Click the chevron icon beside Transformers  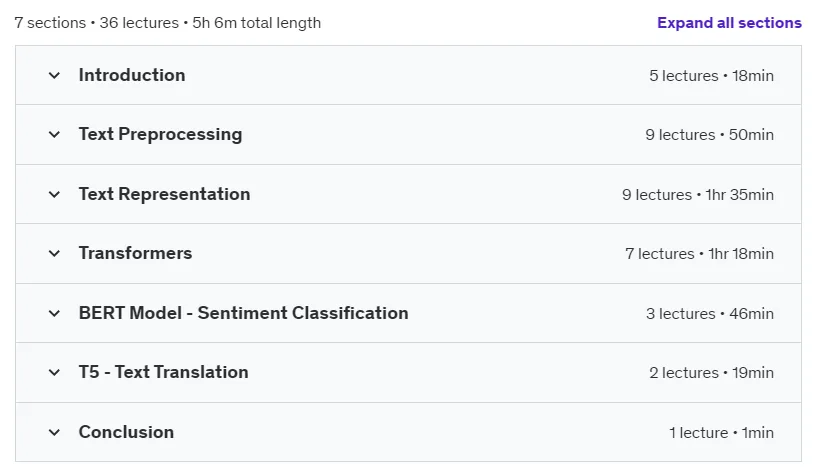point(54,254)
